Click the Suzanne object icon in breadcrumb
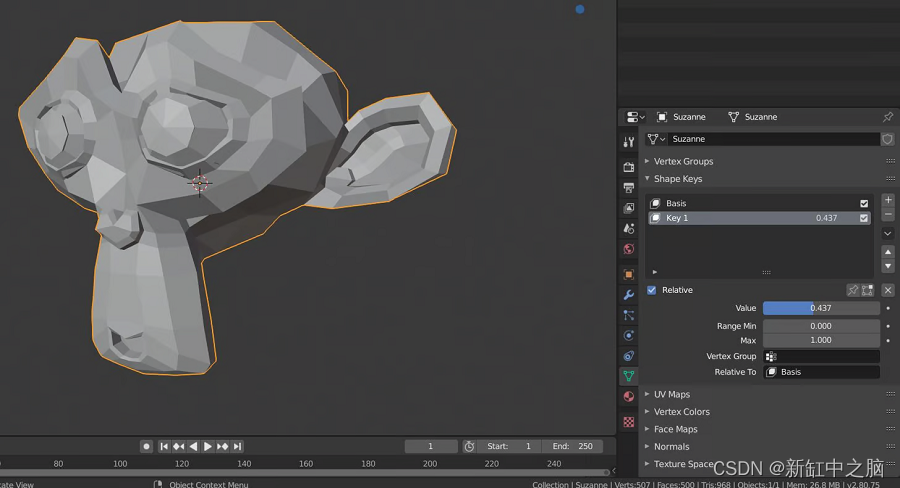The width and height of the screenshot is (900, 488). point(662,117)
